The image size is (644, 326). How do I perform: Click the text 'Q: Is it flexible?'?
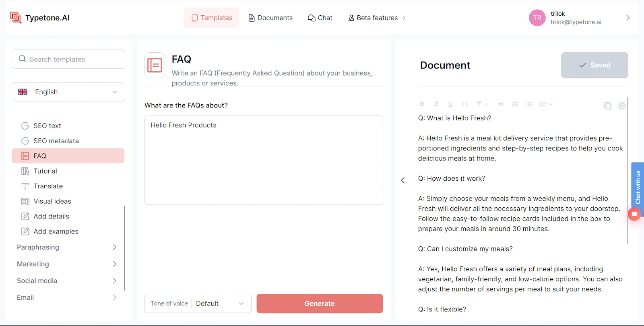[442, 309]
